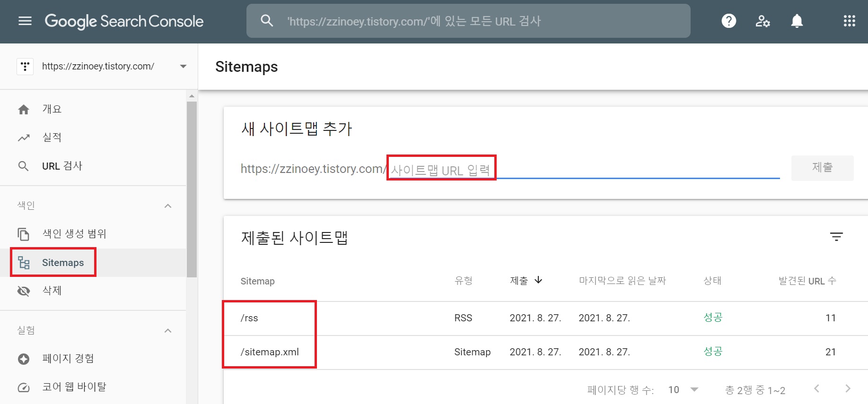This screenshot has height=404, width=868.
Task: Click the 삭제 crossed-eye icon
Action: (24, 291)
